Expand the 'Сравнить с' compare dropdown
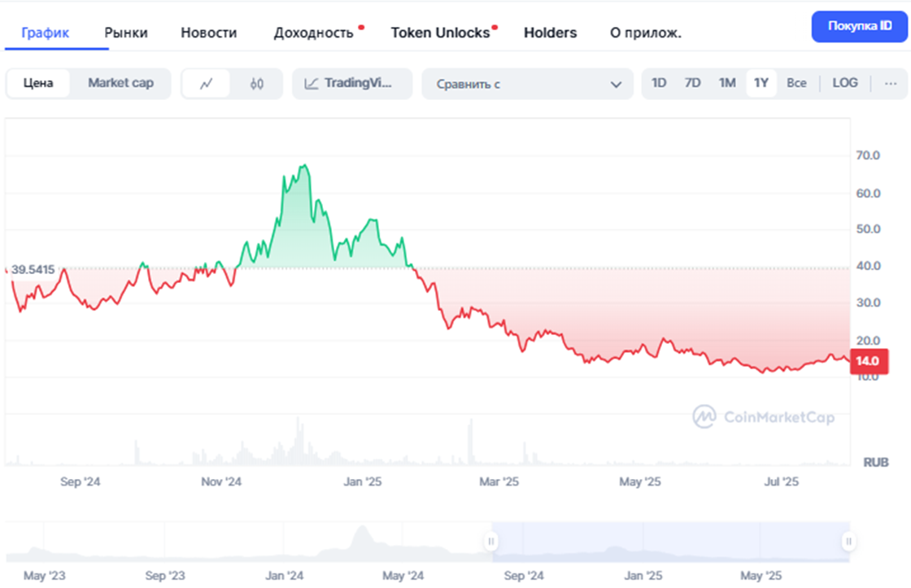The image size is (911, 588). [528, 85]
